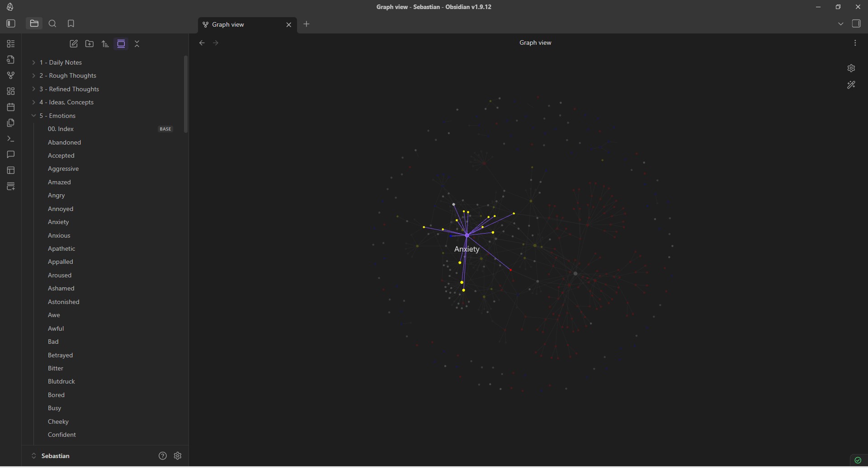Viewport: 868px width, 468px height.
Task: Select the Terminal icon in the left ribbon
Action: click(10, 139)
